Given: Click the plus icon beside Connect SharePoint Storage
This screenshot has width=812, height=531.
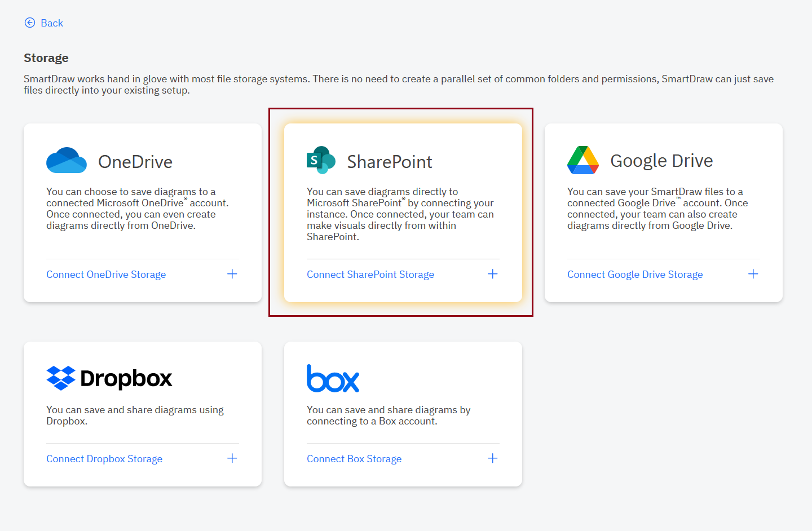Looking at the screenshot, I should tap(492, 273).
